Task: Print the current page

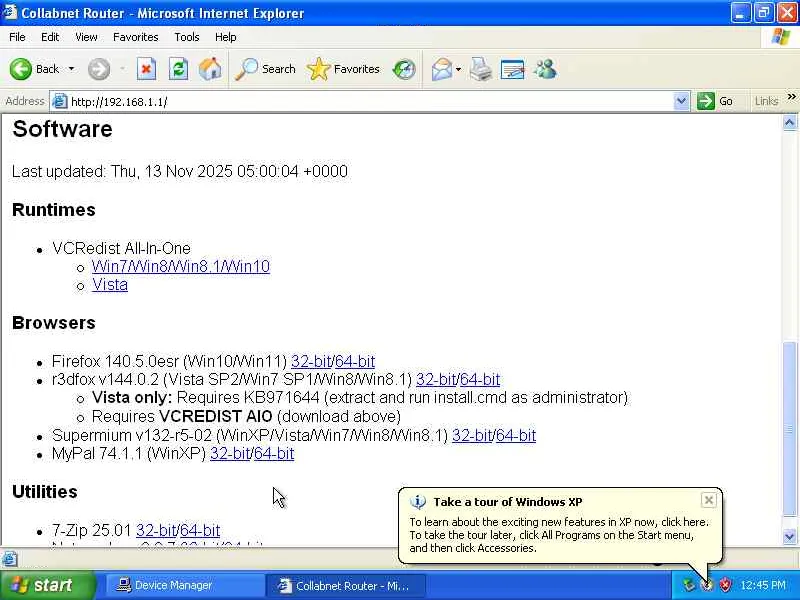Action: click(x=481, y=69)
